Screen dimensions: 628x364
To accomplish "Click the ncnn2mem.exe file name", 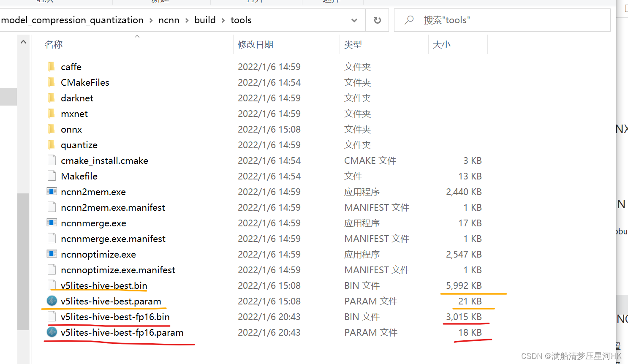I will (x=93, y=192).
